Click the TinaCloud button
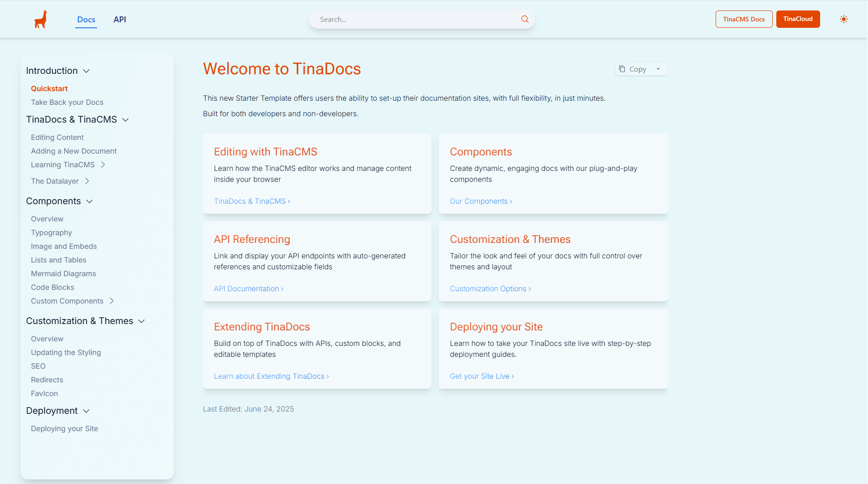Viewport: 868px width, 484px height. [798, 19]
